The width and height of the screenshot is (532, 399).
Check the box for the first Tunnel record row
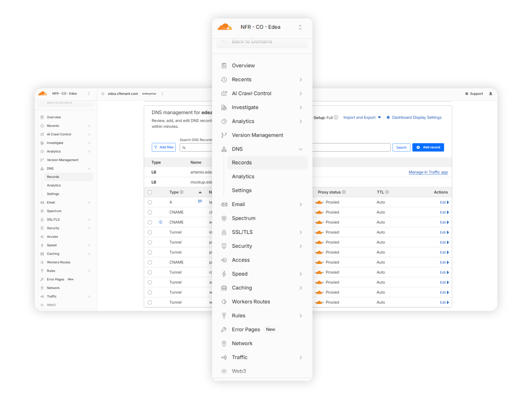pyautogui.click(x=150, y=232)
